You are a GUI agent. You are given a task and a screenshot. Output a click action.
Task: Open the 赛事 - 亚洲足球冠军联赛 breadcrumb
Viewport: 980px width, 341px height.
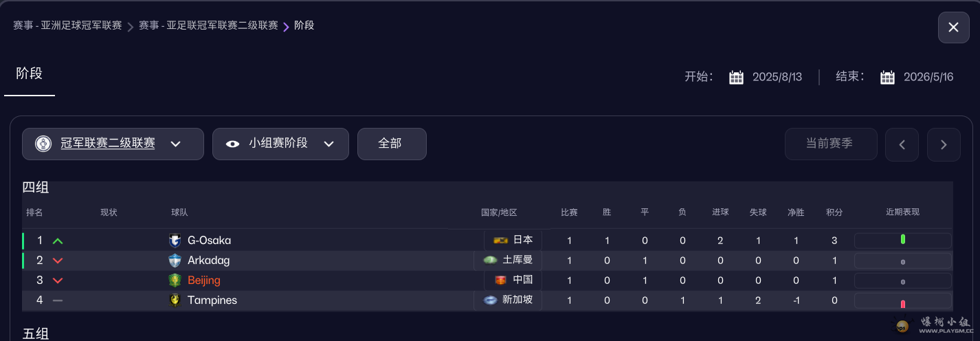67,25
